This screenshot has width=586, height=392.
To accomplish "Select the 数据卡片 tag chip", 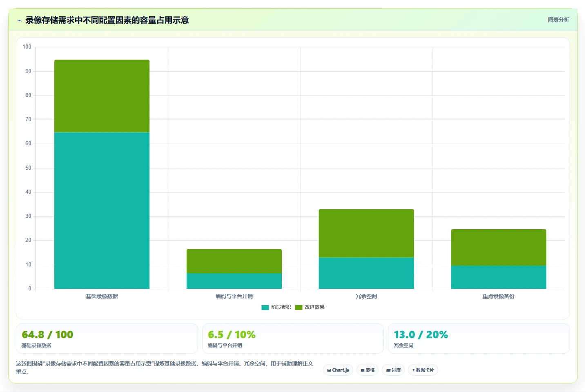I will coord(423,370).
